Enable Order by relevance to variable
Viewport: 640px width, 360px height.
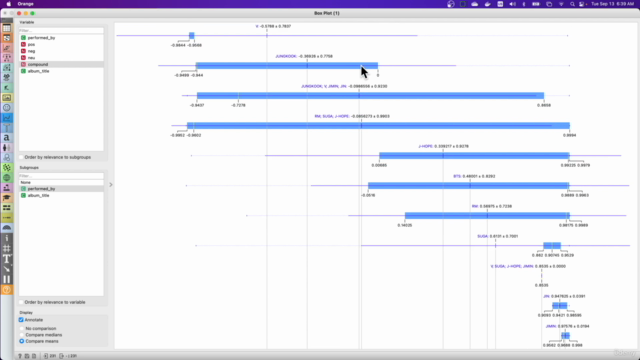[x=21, y=302]
